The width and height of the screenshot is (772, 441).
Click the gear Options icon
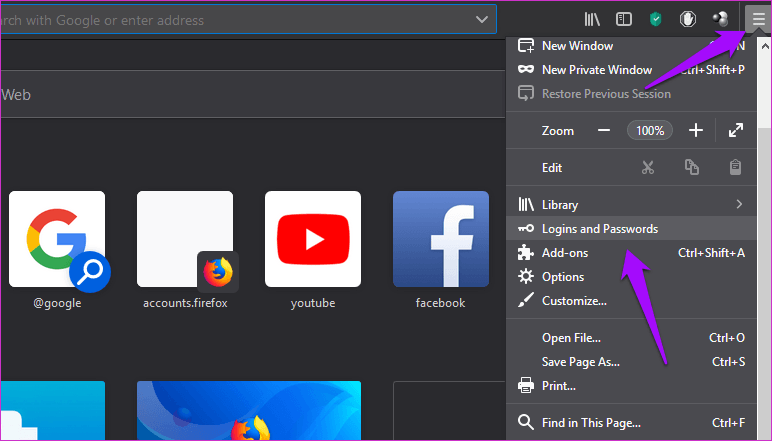526,276
